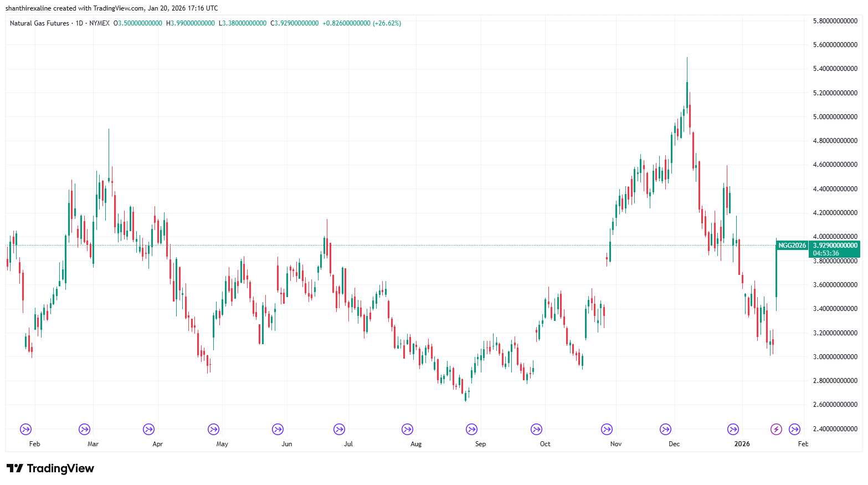The height and width of the screenshot is (485, 868).
Task: Click the 5.80000000000 price axis label
Action: [835, 21]
